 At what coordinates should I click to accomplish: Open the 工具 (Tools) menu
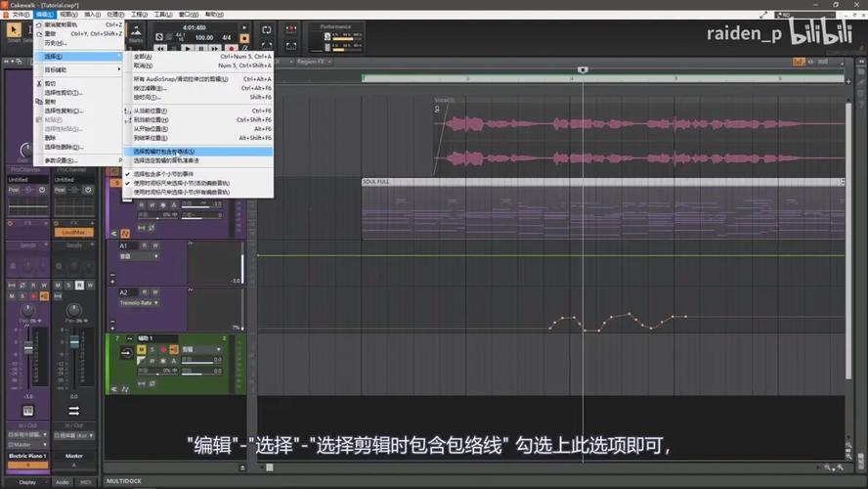(x=162, y=15)
